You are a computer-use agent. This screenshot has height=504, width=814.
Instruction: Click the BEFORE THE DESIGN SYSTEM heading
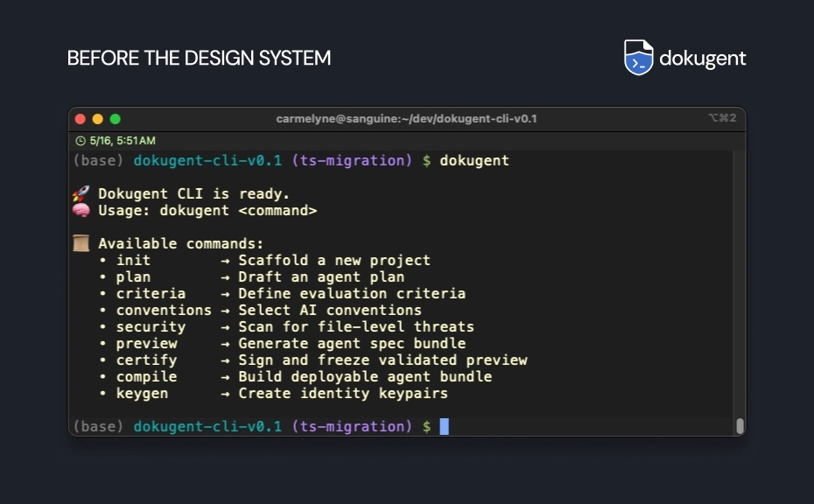pos(199,58)
